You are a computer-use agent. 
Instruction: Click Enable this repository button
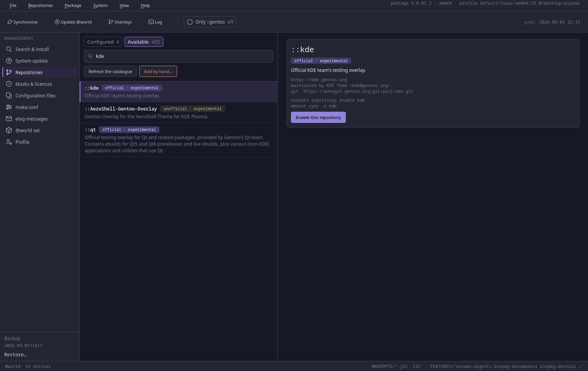[318, 117]
